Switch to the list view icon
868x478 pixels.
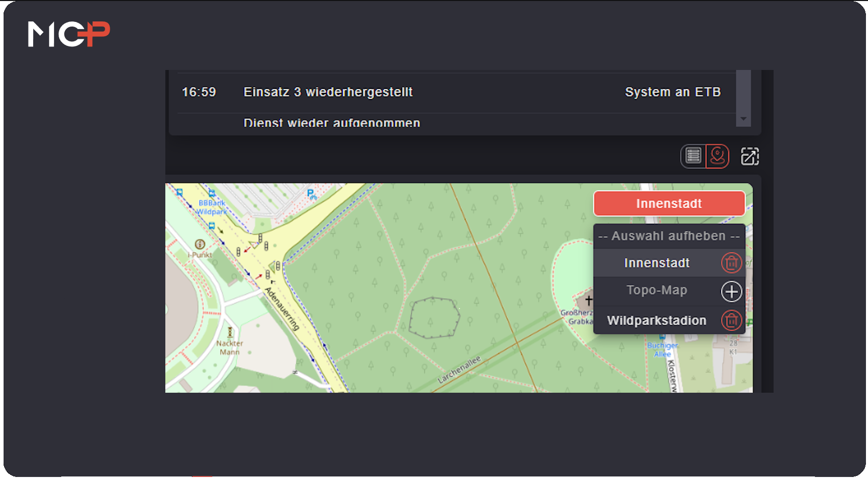click(x=693, y=156)
